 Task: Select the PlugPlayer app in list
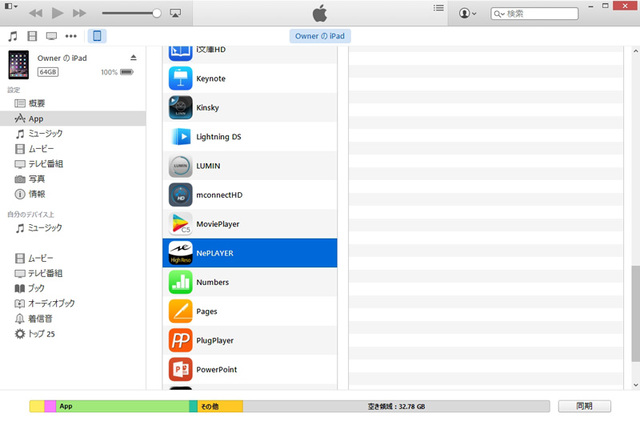(250, 341)
